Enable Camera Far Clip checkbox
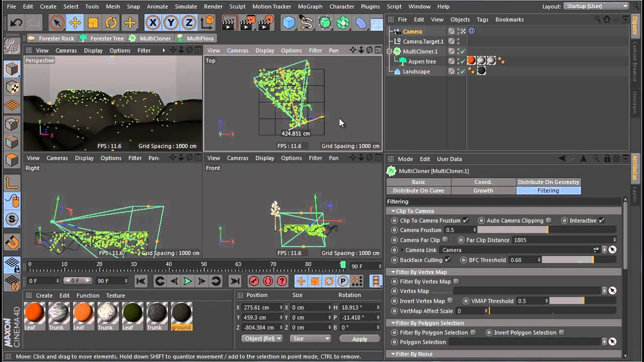 pos(445,240)
